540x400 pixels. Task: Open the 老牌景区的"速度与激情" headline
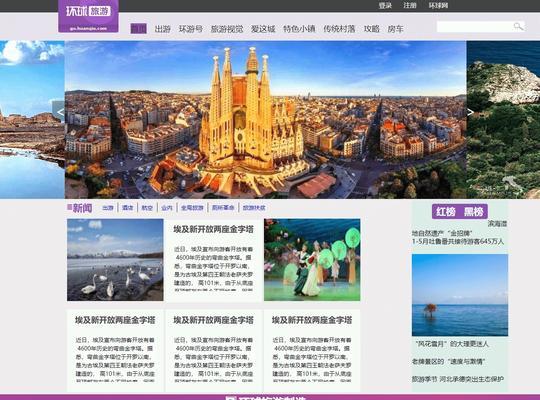(x=448, y=362)
